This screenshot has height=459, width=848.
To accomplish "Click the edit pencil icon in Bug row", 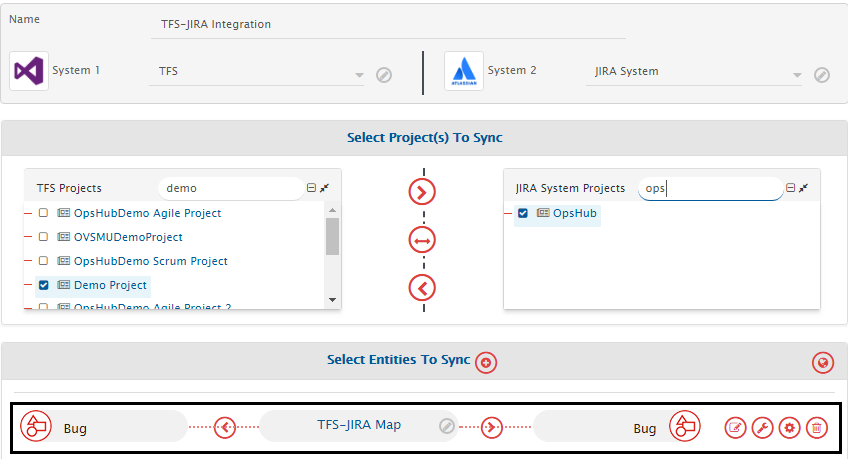I will pos(736,428).
